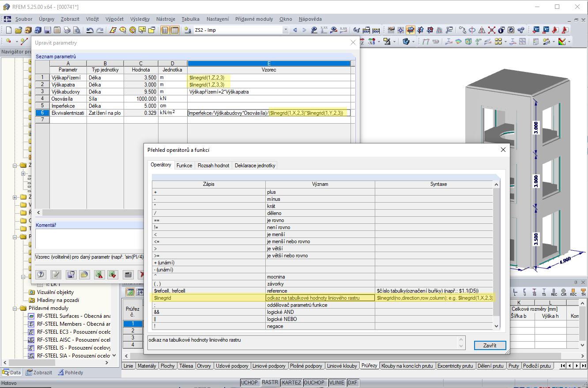Toggle RASTR grid in status bar
Screen dimensions: 588x388
tap(270, 383)
